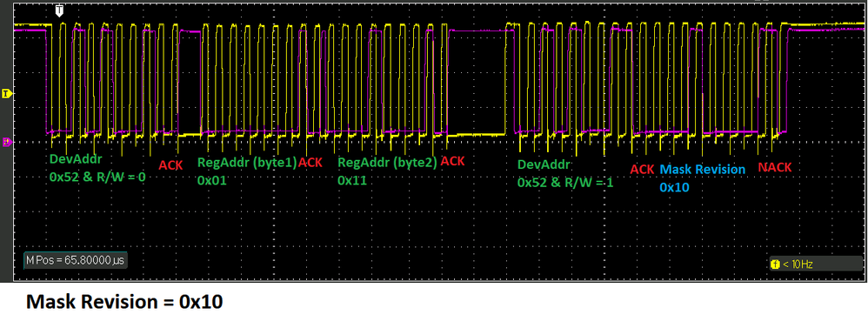Click the 'RegAddr (byte1)' label
The height and width of the screenshot is (328, 868).
tap(247, 163)
